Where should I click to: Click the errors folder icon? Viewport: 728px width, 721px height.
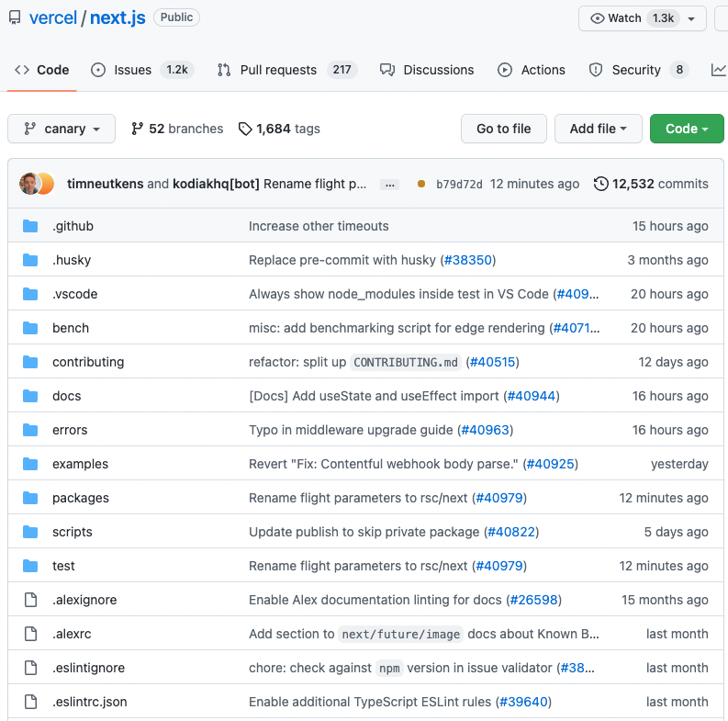click(x=30, y=430)
